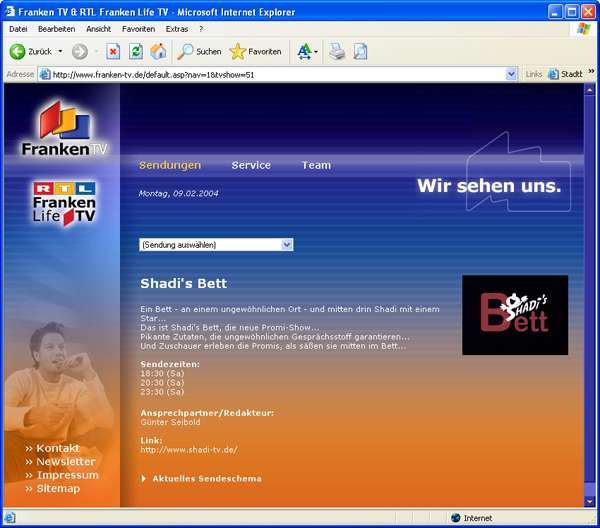This screenshot has height=528, width=600.
Task: Click the Shadi's Bett heading
Action: point(184,283)
